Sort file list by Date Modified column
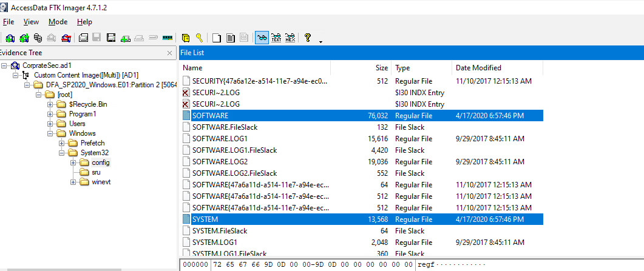Viewport: 644px width, 271px height. click(x=478, y=68)
